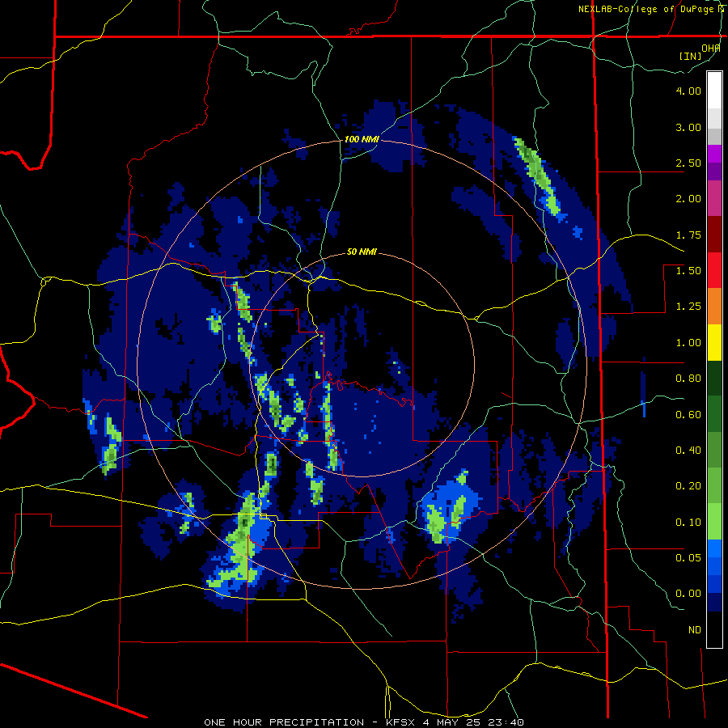Click the 23:40 timestamp
The width and height of the screenshot is (728, 728).
506,722
